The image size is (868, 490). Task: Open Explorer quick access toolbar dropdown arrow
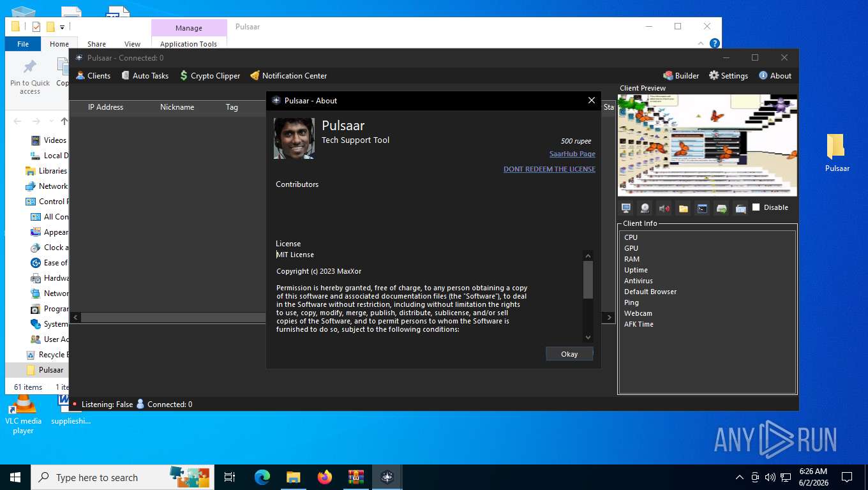62,27
